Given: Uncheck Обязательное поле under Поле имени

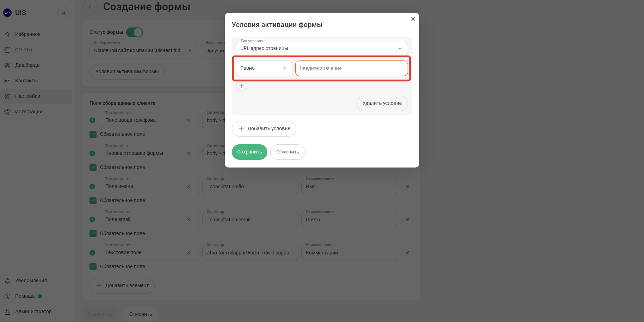Looking at the screenshot, I should pos(93,201).
